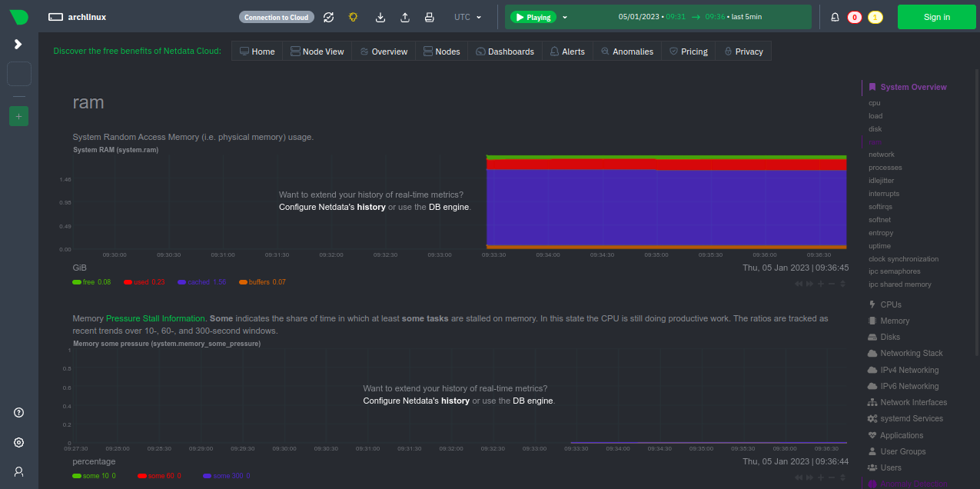Expand the left sidebar with chevron
The height and width of the screenshot is (489, 980).
point(18,45)
